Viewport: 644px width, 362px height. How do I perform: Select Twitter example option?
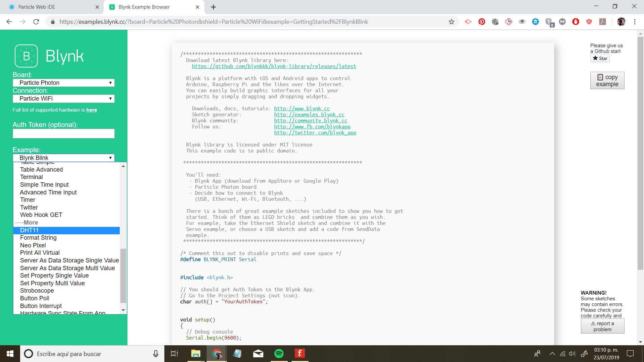click(66, 207)
